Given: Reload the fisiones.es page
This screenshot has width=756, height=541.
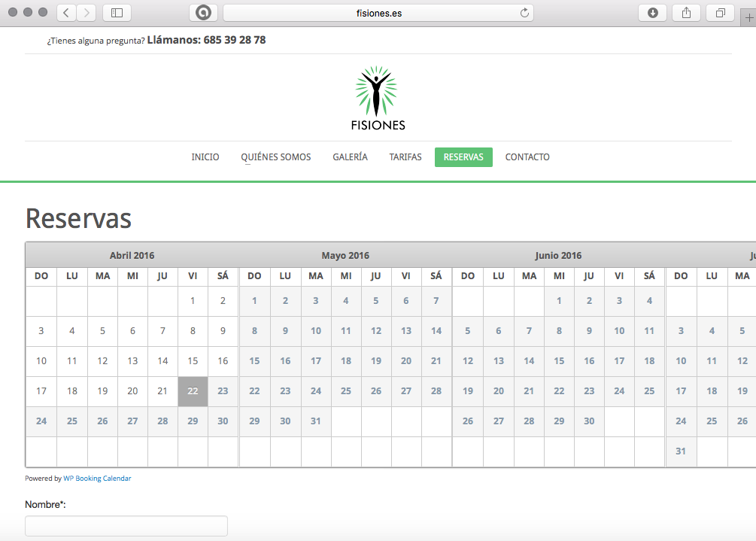Looking at the screenshot, I should (x=524, y=13).
